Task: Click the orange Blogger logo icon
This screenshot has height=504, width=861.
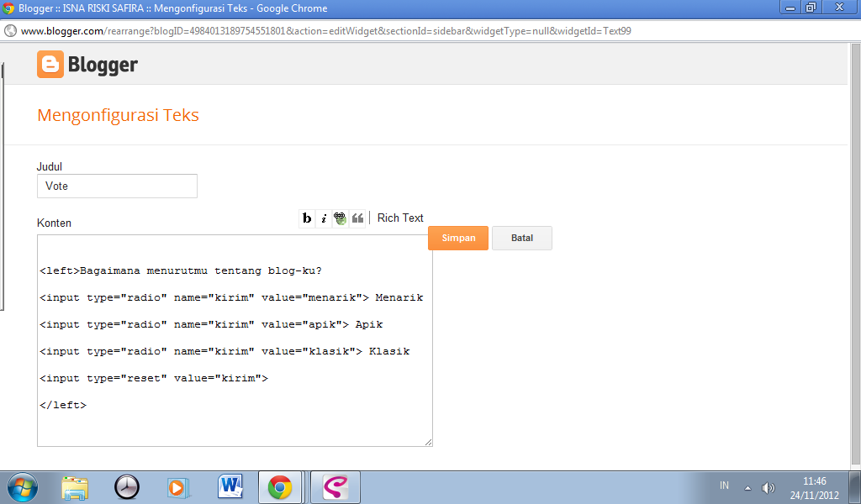Action: 50,64
